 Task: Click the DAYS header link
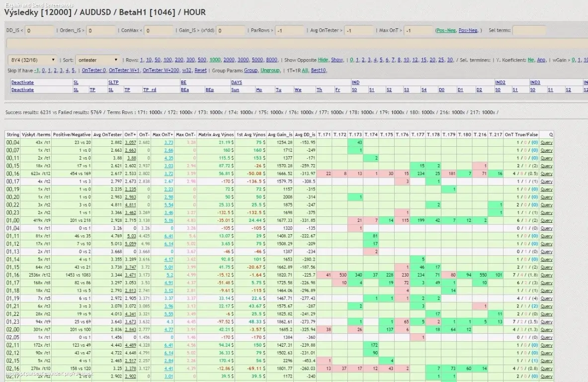click(x=236, y=83)
